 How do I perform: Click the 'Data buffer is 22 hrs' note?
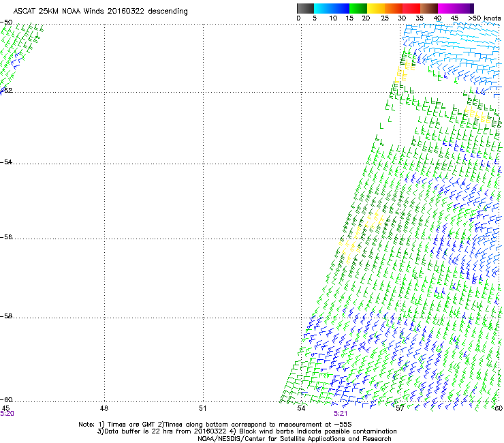pyautogui.click(x=247, y=431)
